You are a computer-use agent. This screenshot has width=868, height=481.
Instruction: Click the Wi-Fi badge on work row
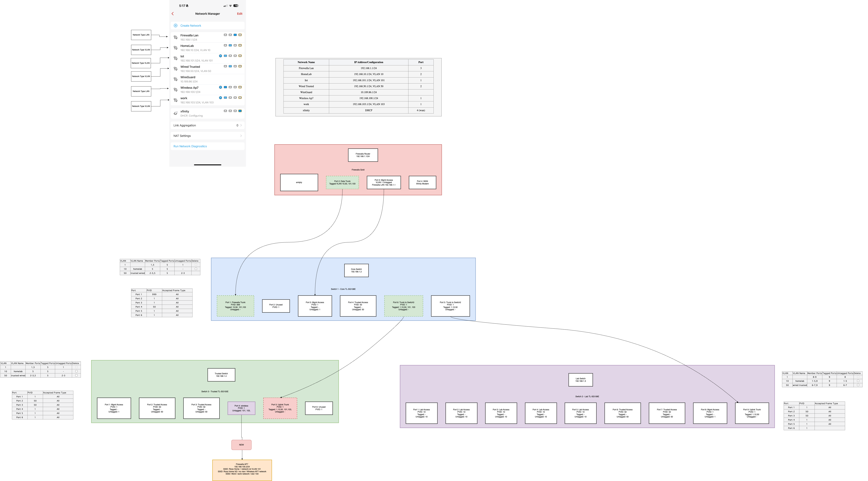pyautogui.click(x=220, y=98)
